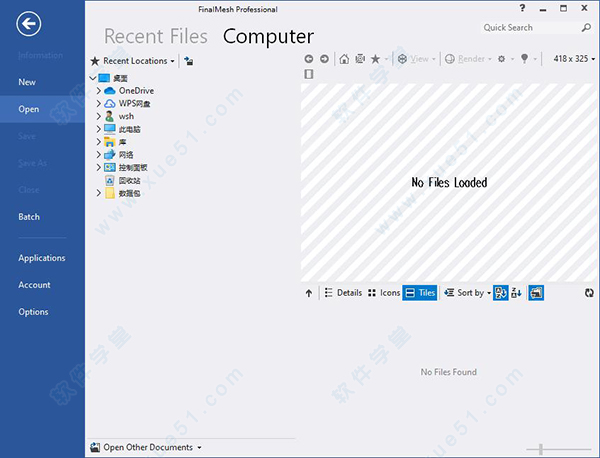Open the gear settings dropdown arrow
The height and width of the screenshot is (458, 600).
(512, 59)
